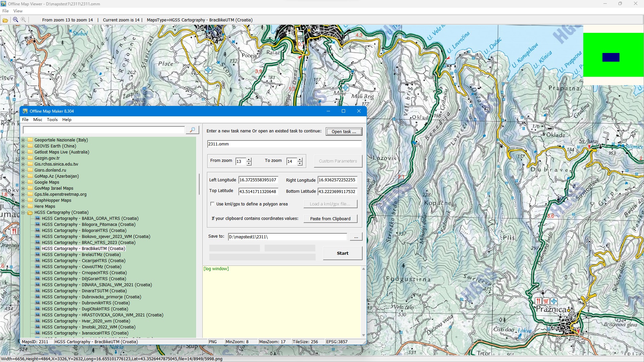Zoom in using the plus magnifier icon
Screen dimensions: 644x362
click(x=23, y=20)
